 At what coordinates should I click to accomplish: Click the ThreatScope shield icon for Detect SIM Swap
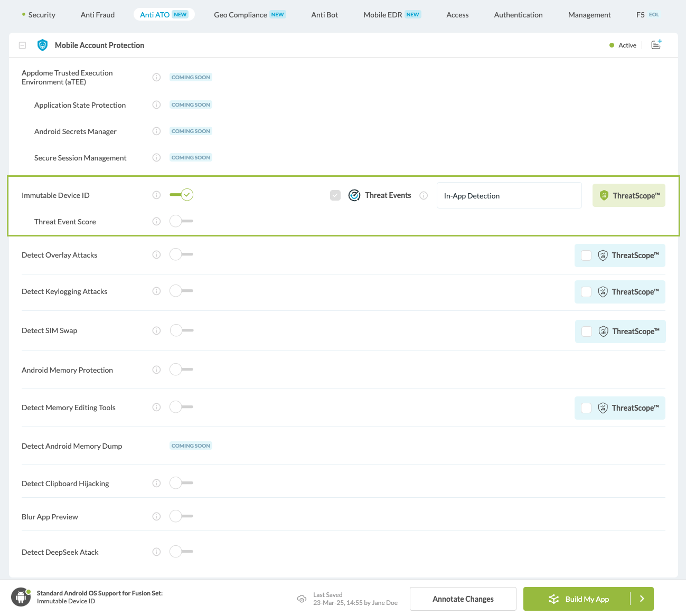[603, 331]
